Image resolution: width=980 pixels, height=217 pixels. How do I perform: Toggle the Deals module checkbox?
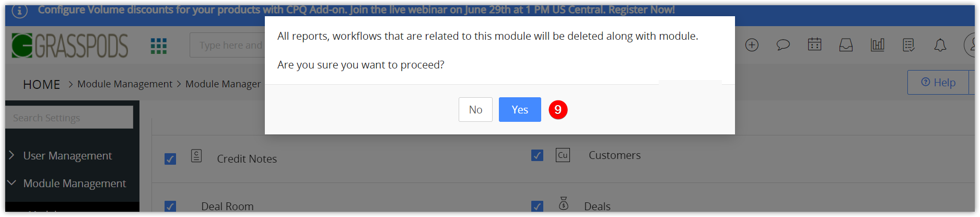pos(537,206)
